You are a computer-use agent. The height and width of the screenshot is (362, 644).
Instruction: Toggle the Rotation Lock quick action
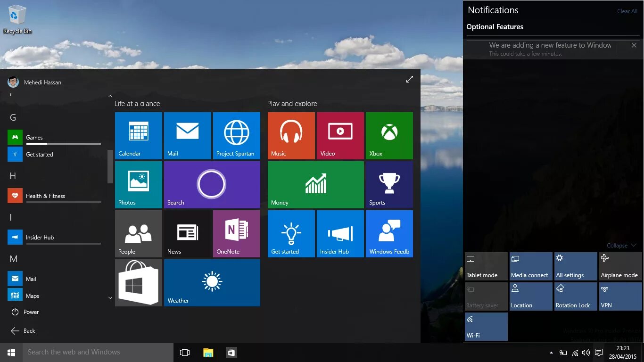coord(576,296)
